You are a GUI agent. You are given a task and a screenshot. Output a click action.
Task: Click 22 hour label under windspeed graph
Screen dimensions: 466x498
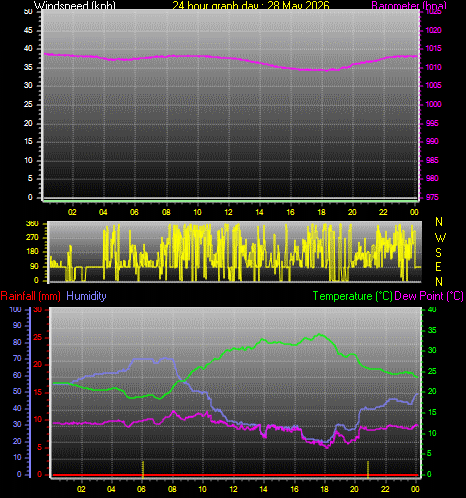coord(383,212)
